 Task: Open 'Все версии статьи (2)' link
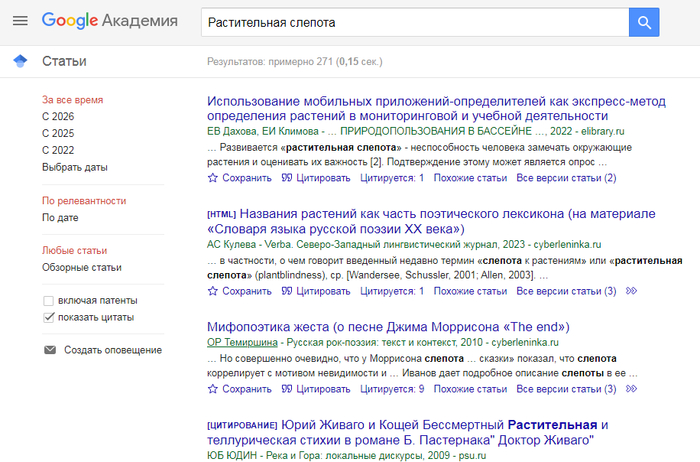(566, 178)
